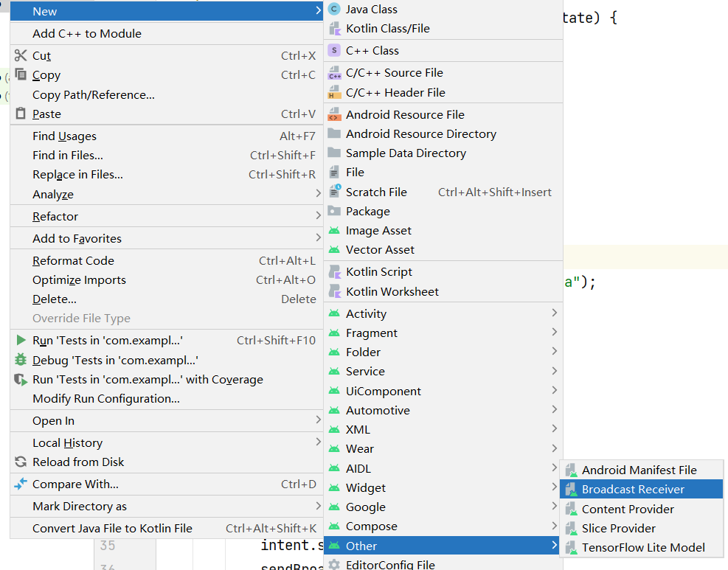Choose Content Provider menu entry

click(641, 509)
